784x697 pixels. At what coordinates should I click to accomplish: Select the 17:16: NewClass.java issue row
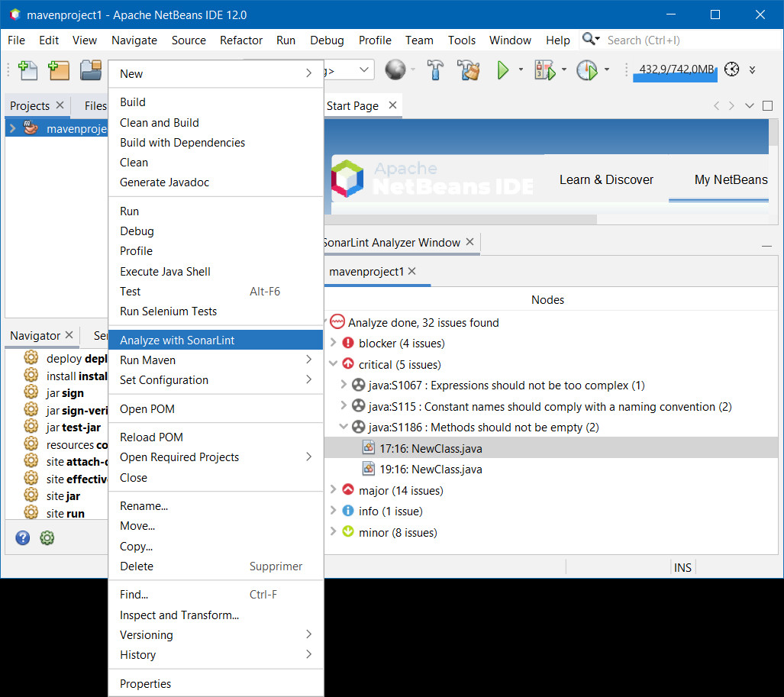[551, 448]
